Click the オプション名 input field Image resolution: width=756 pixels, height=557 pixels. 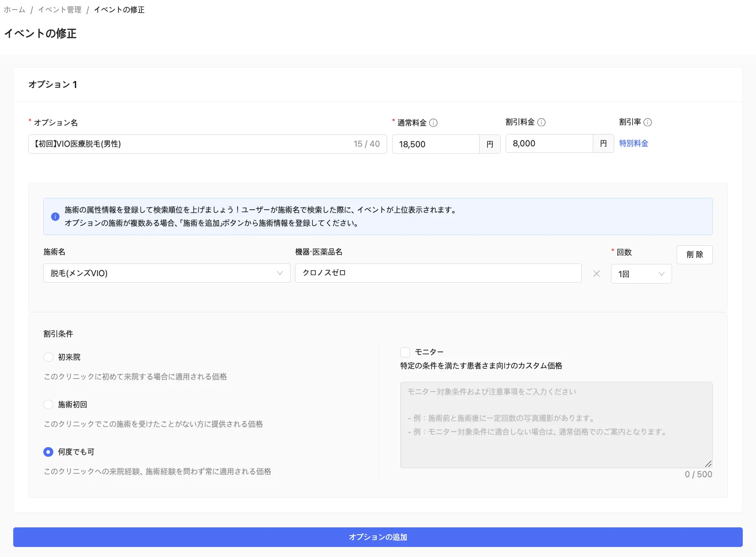pyautogui.click(x=207, y=144)
